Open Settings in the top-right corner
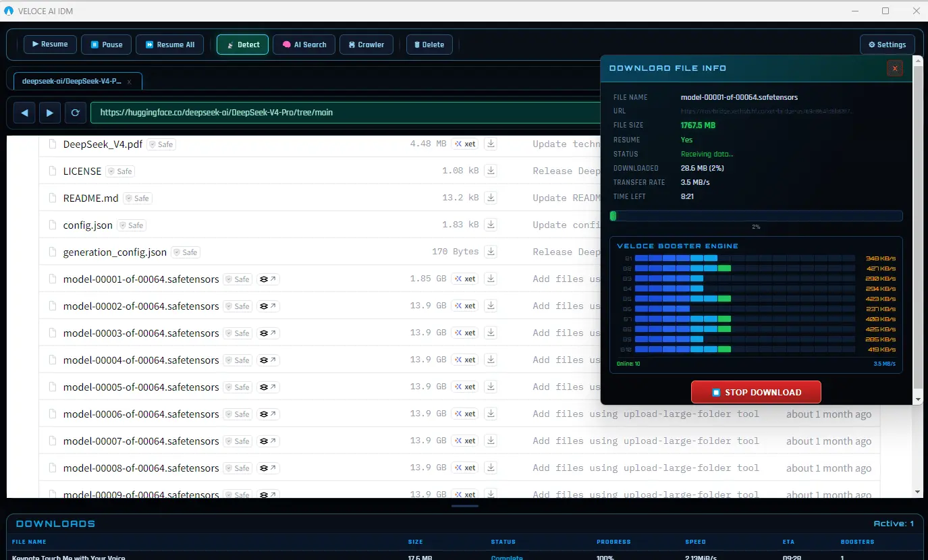Screen dimensions: 928x560 click(x=888, y=45)
